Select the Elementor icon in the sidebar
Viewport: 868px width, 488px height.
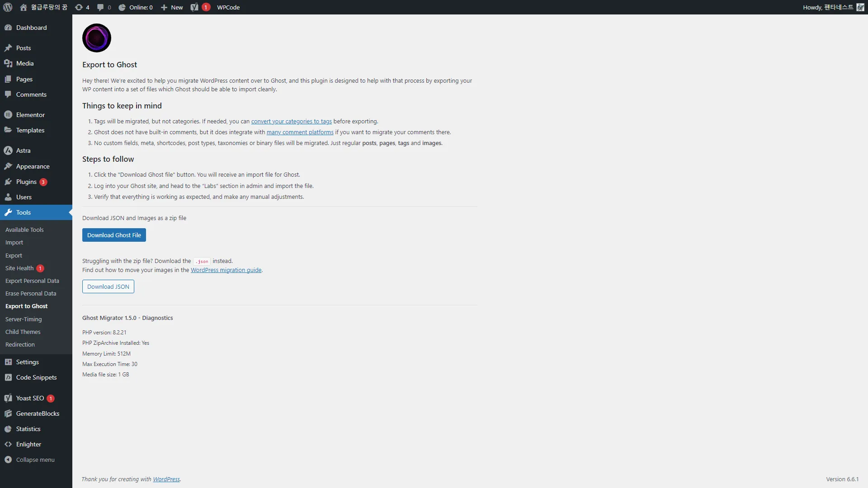pyautogui.click(x=9, y=114)
